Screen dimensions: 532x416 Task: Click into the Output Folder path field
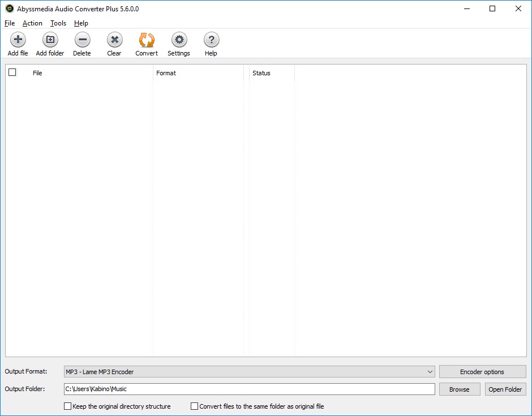(x=250, y=389)
